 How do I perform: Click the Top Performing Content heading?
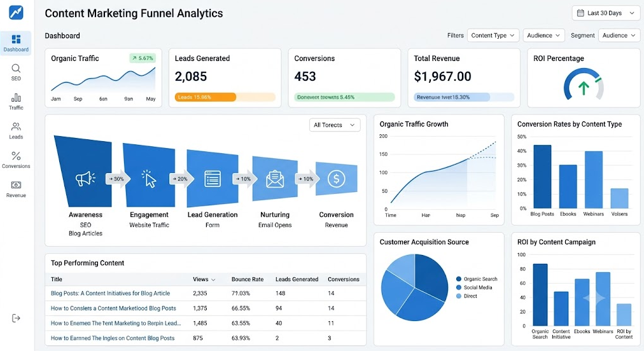click(87, 263)
